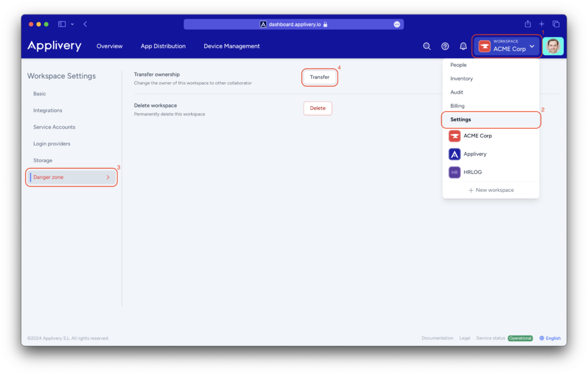The image size is (588, 374).
Task: Click the browser share icon
Action: point(528,24)
